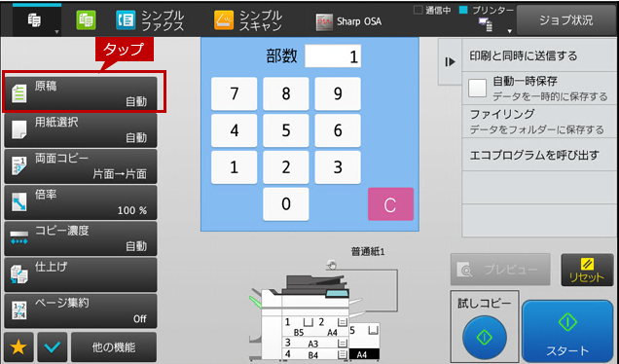
Task: Select ファイリング save to folder
Action: point(539,122)
